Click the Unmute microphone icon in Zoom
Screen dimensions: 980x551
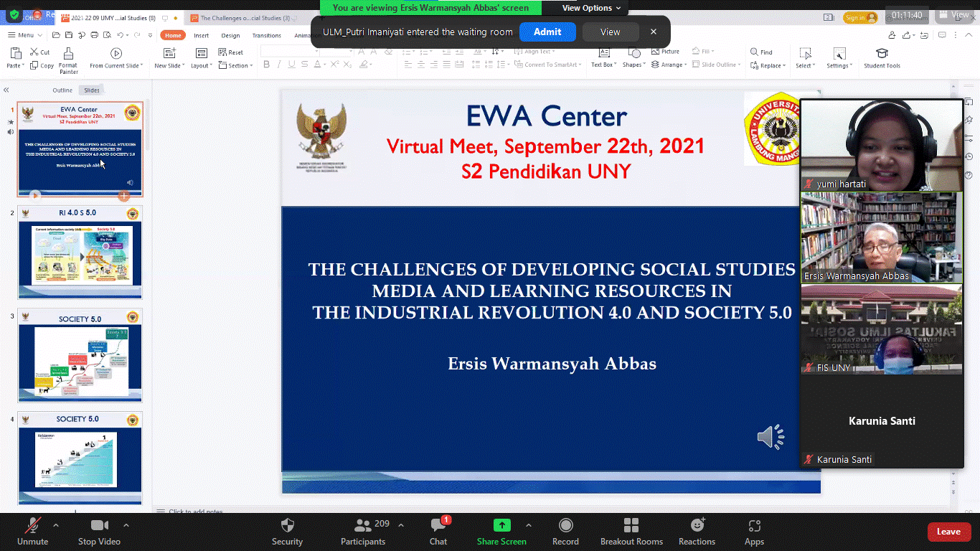coord(32,526)
